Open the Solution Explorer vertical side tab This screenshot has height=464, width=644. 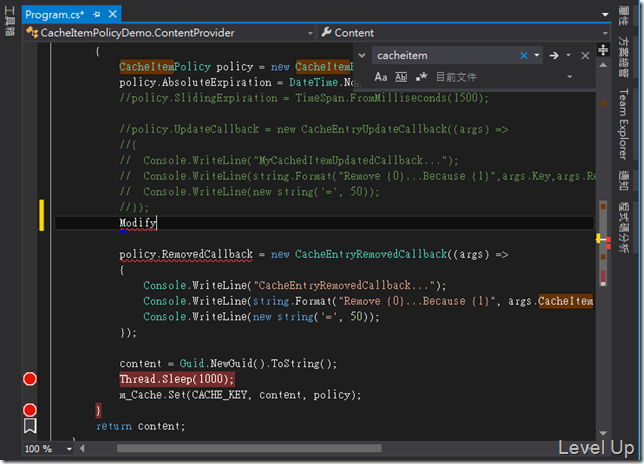tap(623, 57)
